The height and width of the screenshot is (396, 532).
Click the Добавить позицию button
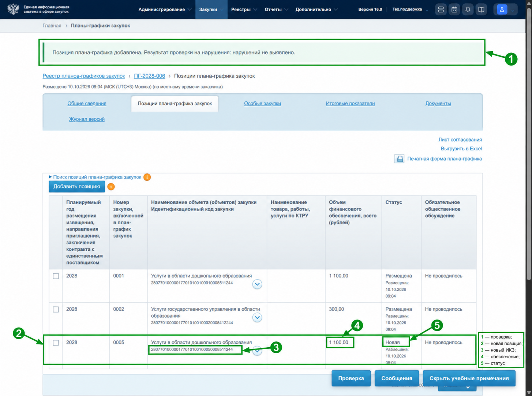(x=77, y=187)
